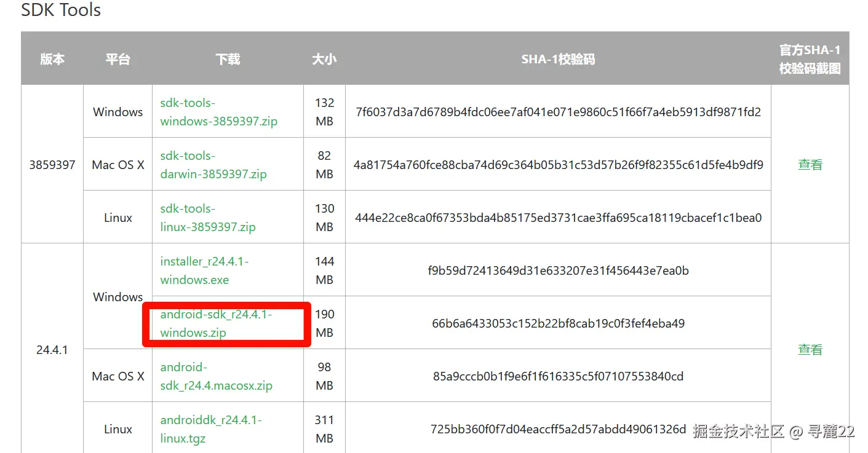Image resolution: width=868 pixels, height=453 pixels.
Task: Click the 下载 column header
Action: pos(228,59)
